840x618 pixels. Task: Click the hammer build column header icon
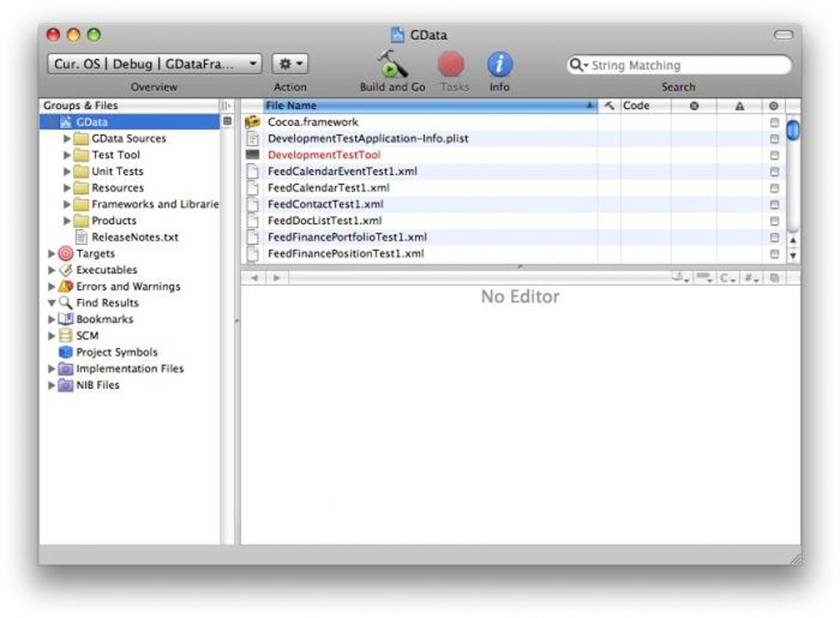[x=609, y=106]
